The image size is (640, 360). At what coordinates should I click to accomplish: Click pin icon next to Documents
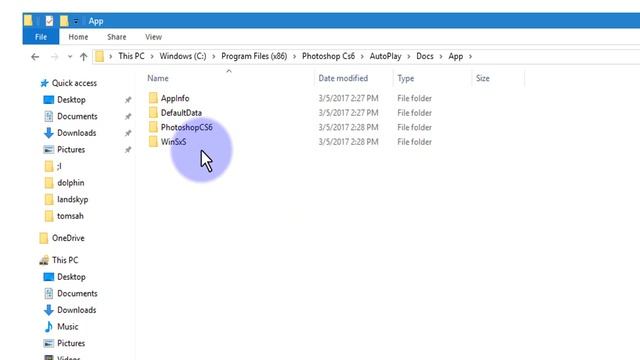tap(128, 116)
